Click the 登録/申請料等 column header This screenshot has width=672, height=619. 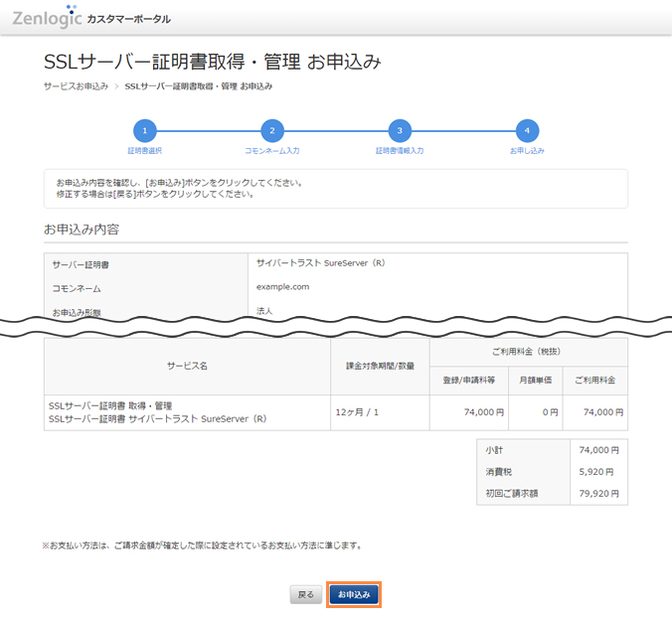(469, 380)
